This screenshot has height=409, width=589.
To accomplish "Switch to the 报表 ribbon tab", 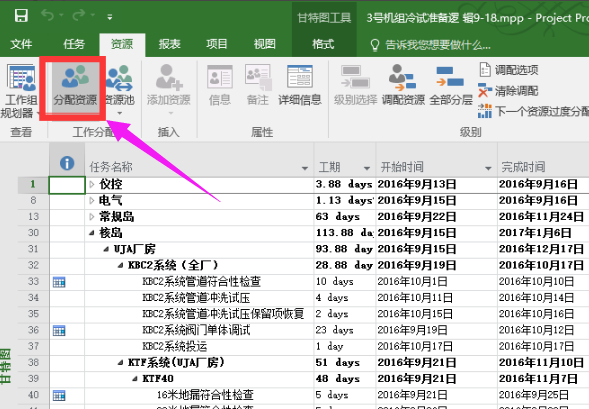I will pyautogui.click(x=169, y=44).
